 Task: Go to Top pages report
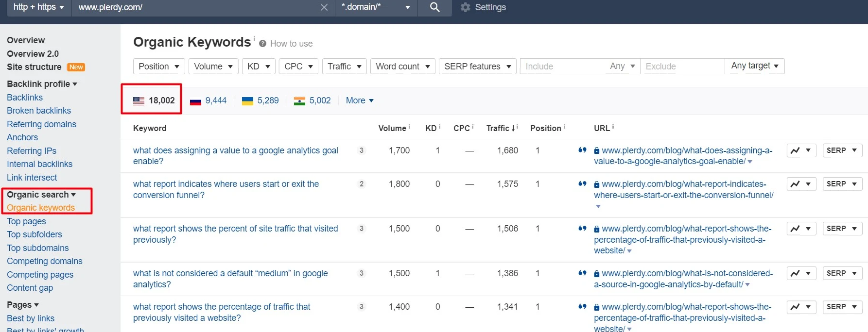[x=26, y=221]
